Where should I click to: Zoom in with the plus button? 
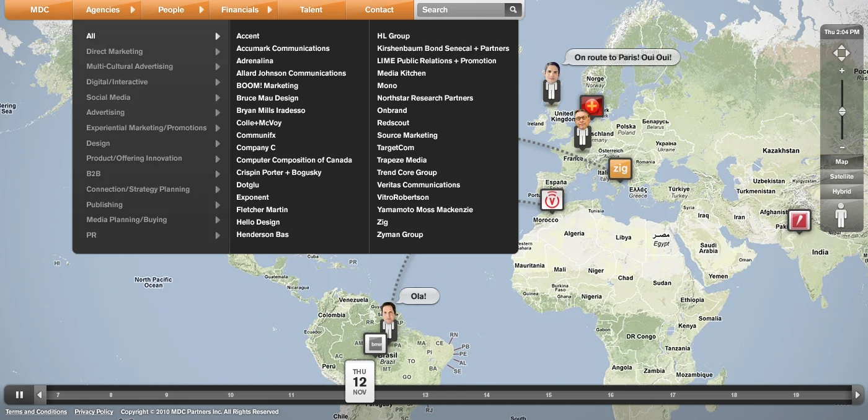(x=842, y=71)
